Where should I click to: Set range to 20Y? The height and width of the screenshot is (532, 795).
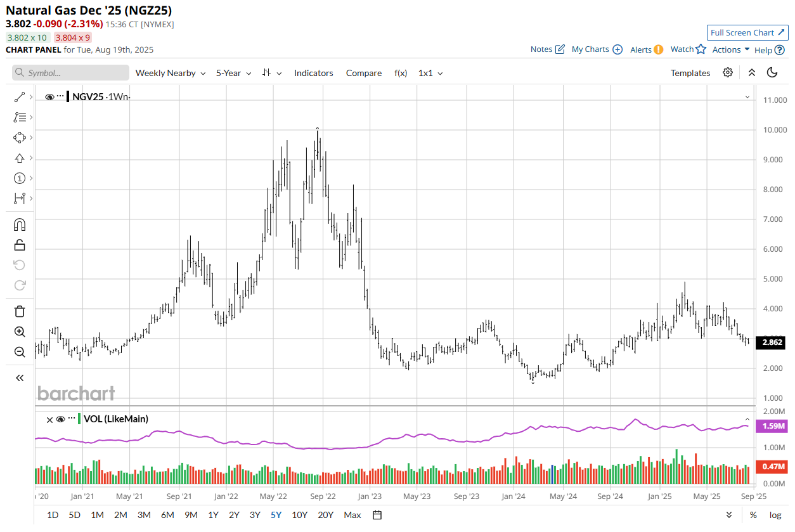pos(325,515)
